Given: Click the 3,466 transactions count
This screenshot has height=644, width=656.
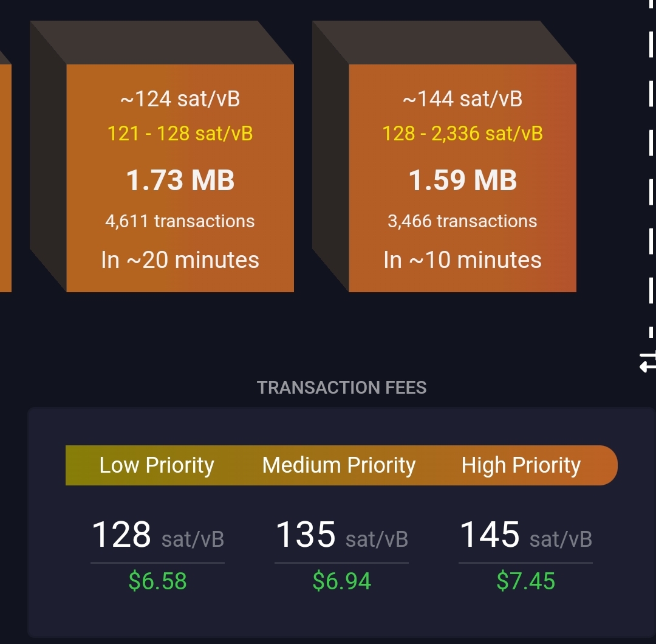Looking at the screenshot, I should pyautogui.click(x=462, y=221).
